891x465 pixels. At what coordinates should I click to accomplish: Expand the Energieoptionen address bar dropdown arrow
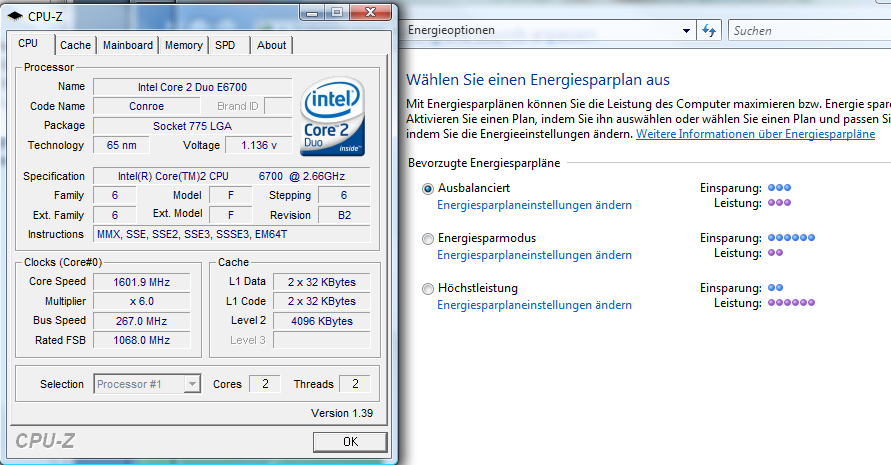coord(686,31)
